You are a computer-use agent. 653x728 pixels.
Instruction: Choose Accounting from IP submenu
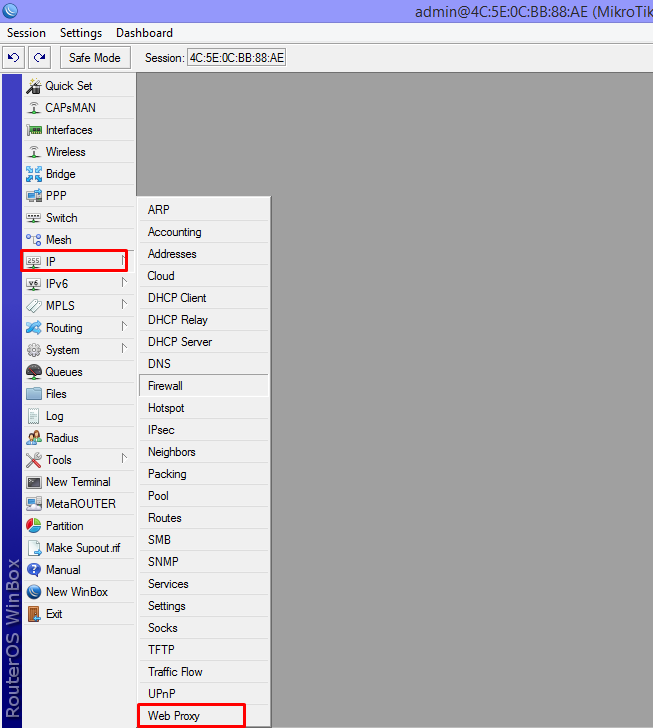204,232
